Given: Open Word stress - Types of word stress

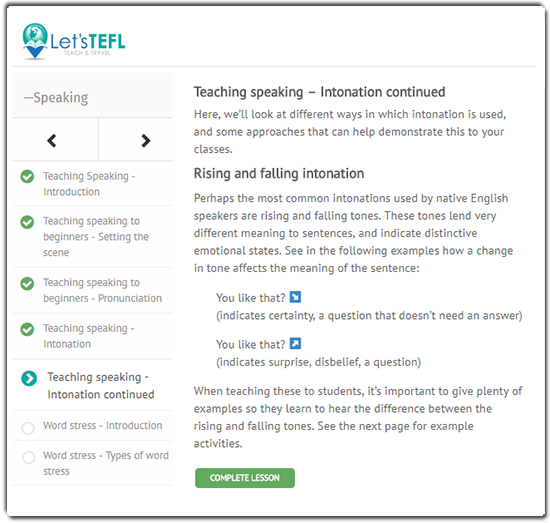Looking at the screenshot, I should coord(106,463).
